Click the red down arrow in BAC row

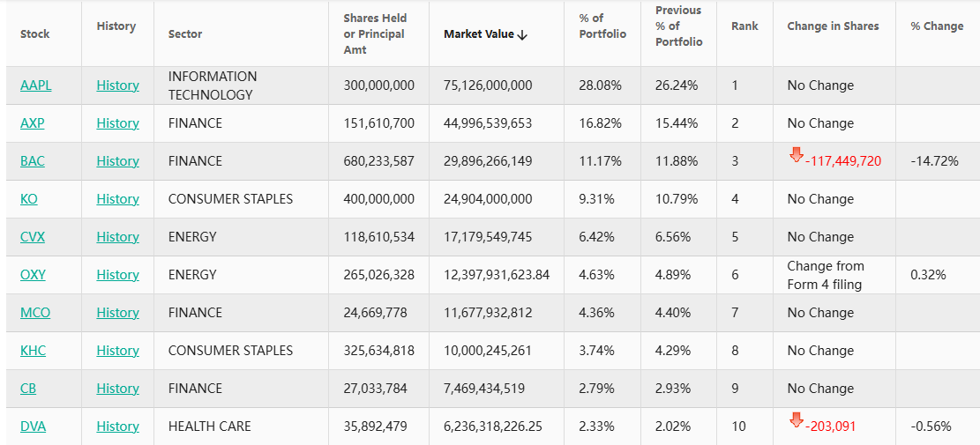(797, 156)
